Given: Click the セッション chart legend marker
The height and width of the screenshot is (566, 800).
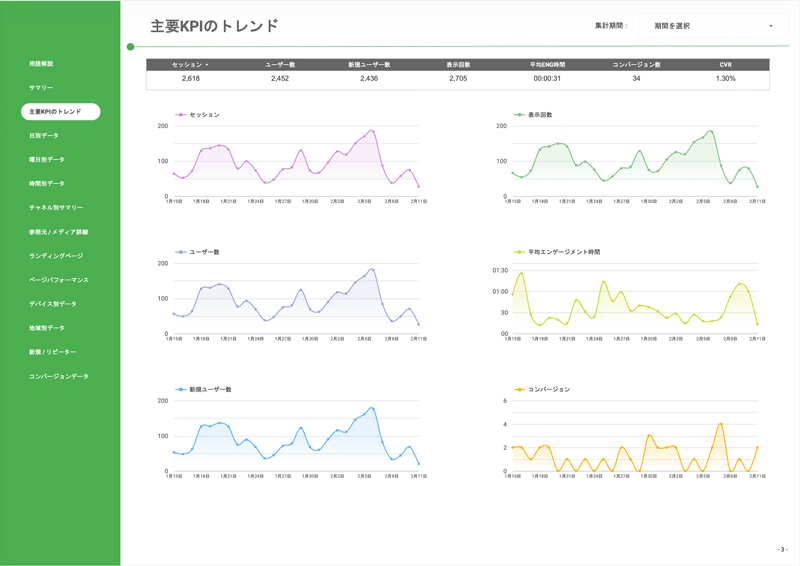Looking at the screenshot, I should (x=181, y=115).
